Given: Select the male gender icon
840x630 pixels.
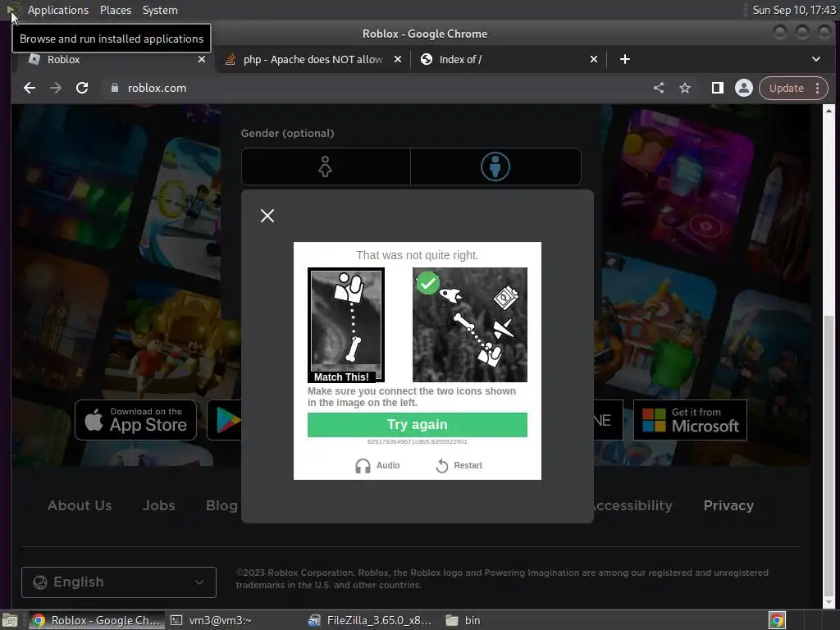Looking at the screenshot, I should coord(495,167).
